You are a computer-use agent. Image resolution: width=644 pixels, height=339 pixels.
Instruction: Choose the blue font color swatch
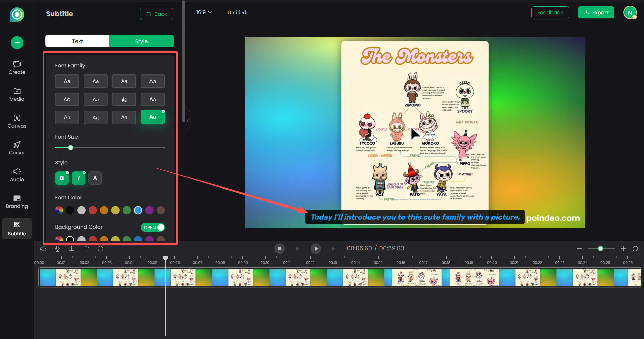tap(138, 210)
